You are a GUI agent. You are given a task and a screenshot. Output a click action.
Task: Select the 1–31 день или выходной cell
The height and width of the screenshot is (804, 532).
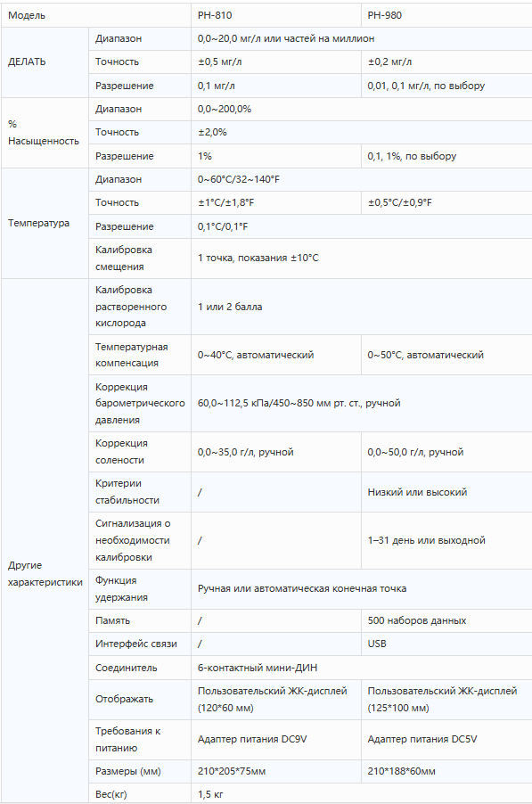(446, 540)
